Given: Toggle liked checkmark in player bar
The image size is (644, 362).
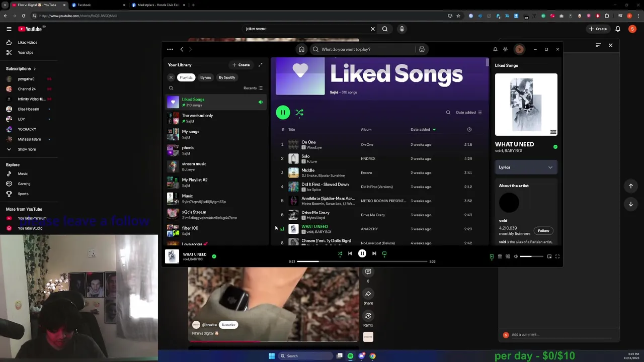Looking at the screenshot, I should [x=214, y=256].
